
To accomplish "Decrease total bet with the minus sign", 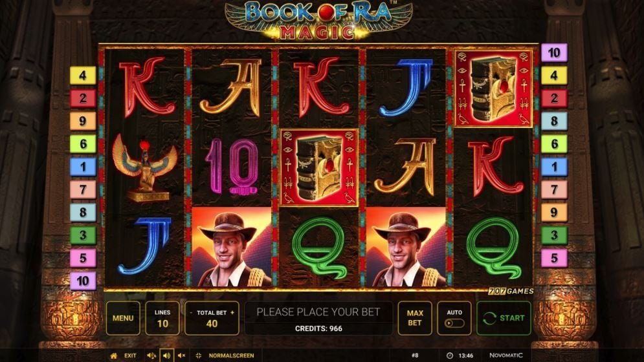I will click(191, 313).
